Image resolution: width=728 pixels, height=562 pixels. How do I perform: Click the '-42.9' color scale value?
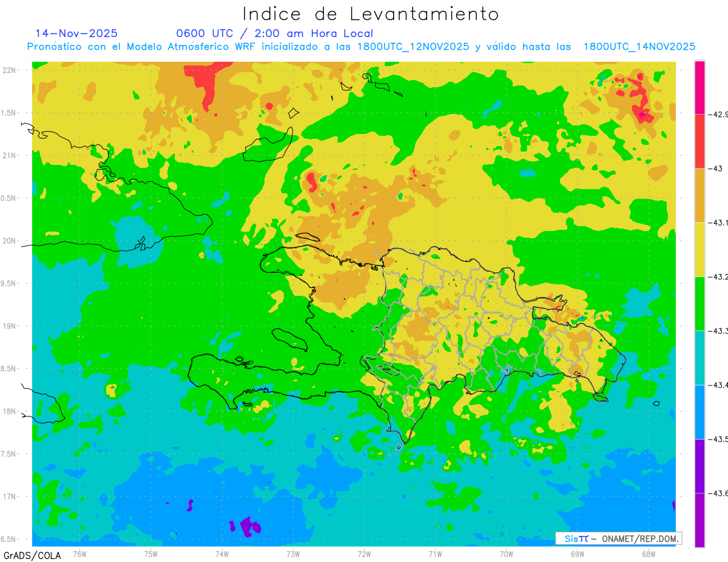[718, 114]
